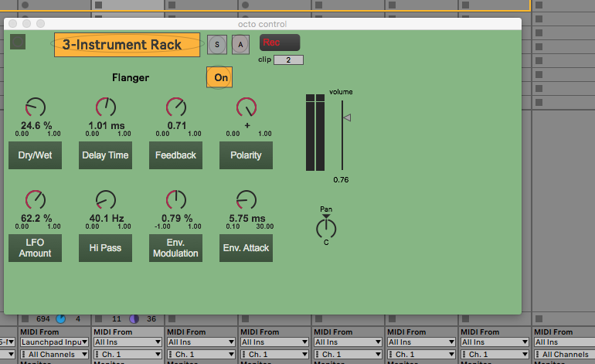Click the Env. Modulation knob dial
The width and height of the screenshot is (595, 364).
click(176, 200)
